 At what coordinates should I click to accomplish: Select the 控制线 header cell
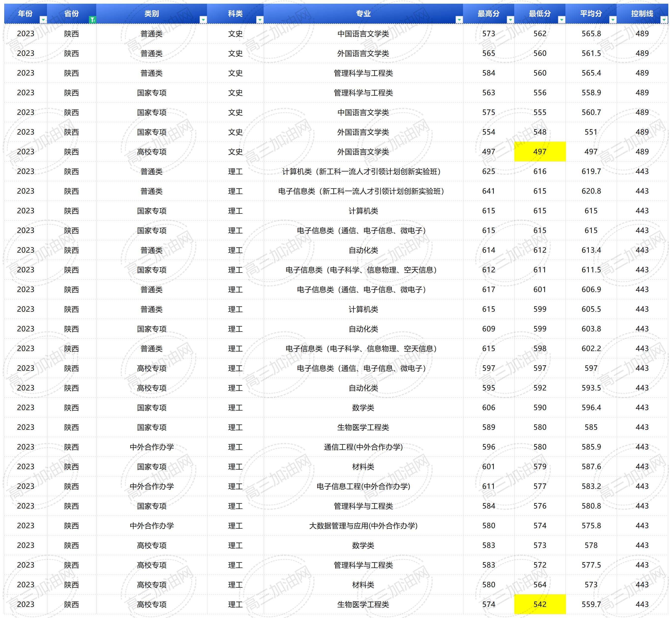(642, 14)
